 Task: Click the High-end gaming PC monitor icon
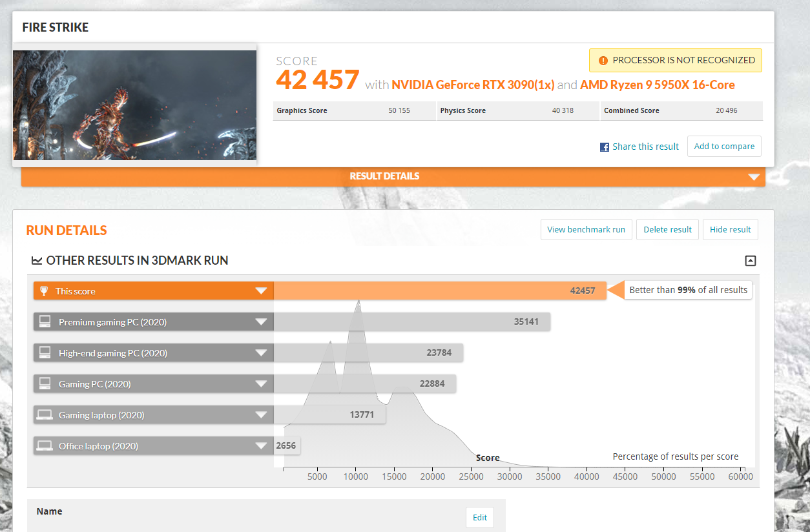coord(45,353)
